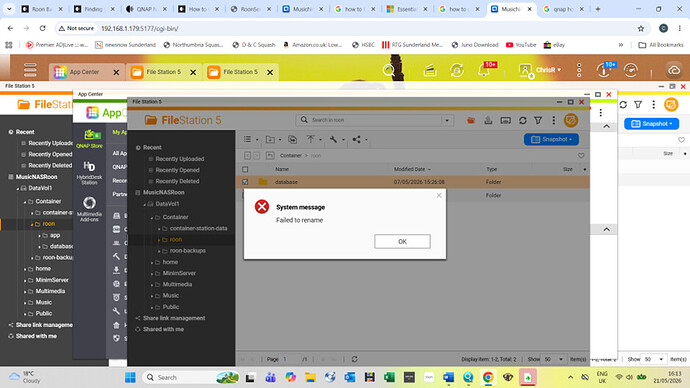The image size is (690, 388).
Task: Tick the select-all checkbox in the Name header
Action: pyautogui.click(x=245, y=169)
